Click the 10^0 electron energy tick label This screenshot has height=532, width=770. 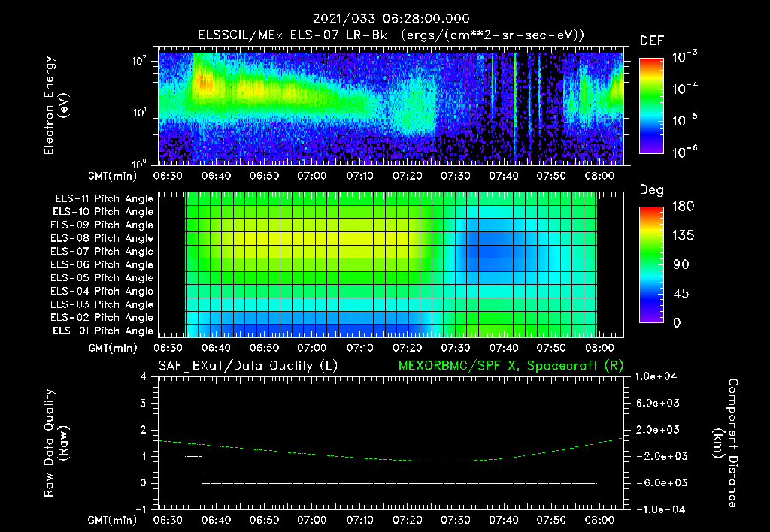click(x=139, y=163)
